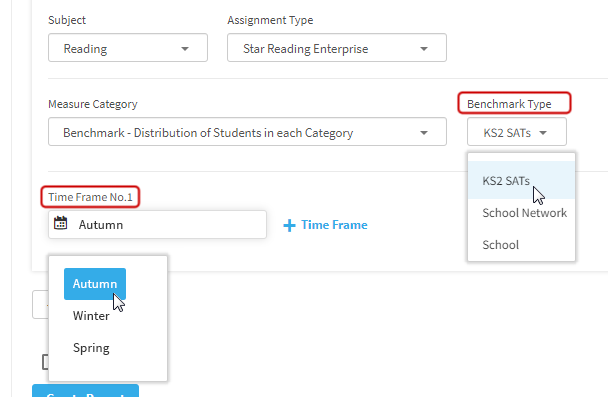
Task: Toggle the partially hidden checkbox beside time frame list
Action: tap(45, 362)
